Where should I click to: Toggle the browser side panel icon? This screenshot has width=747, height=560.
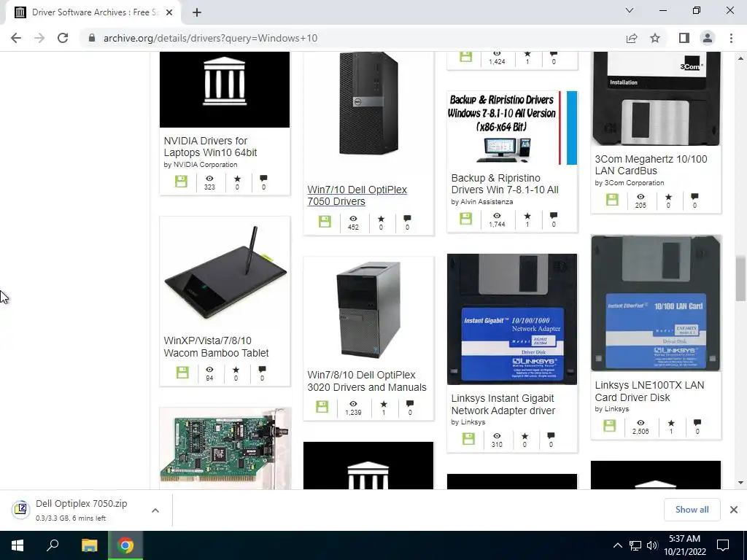[684, 38]
